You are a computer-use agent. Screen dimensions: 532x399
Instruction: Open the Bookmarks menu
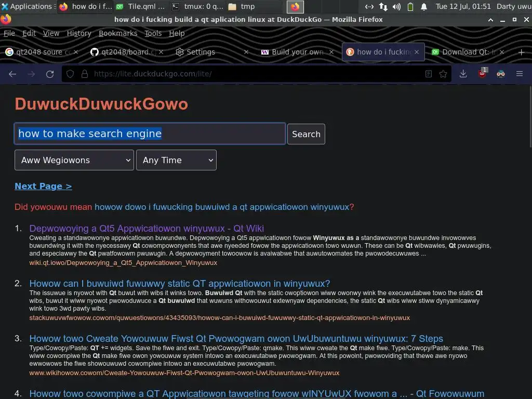118,33
